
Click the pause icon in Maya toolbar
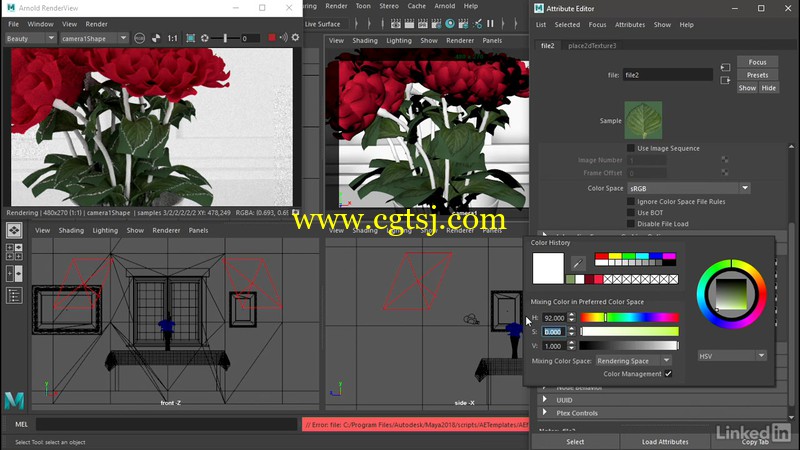click(x=490, y=23)
